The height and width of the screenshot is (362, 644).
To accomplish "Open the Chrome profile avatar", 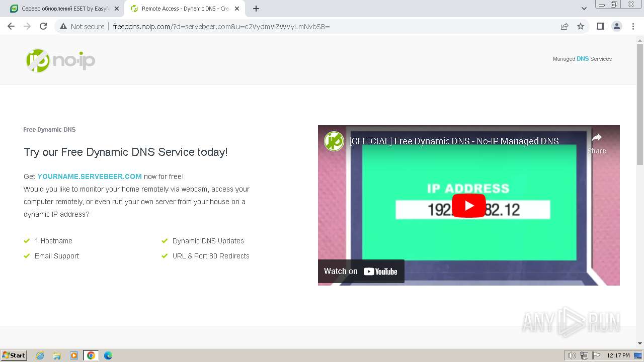I will [616, 26].
